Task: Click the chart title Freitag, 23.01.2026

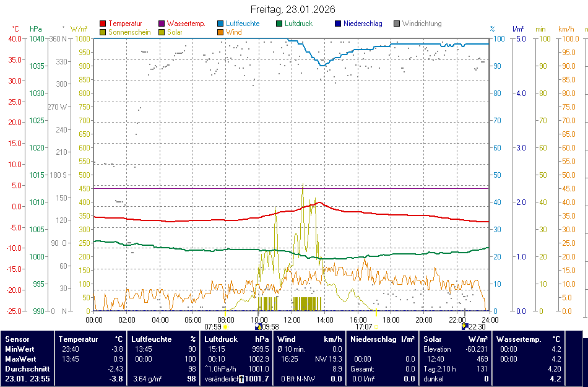Action: point(293,9)
